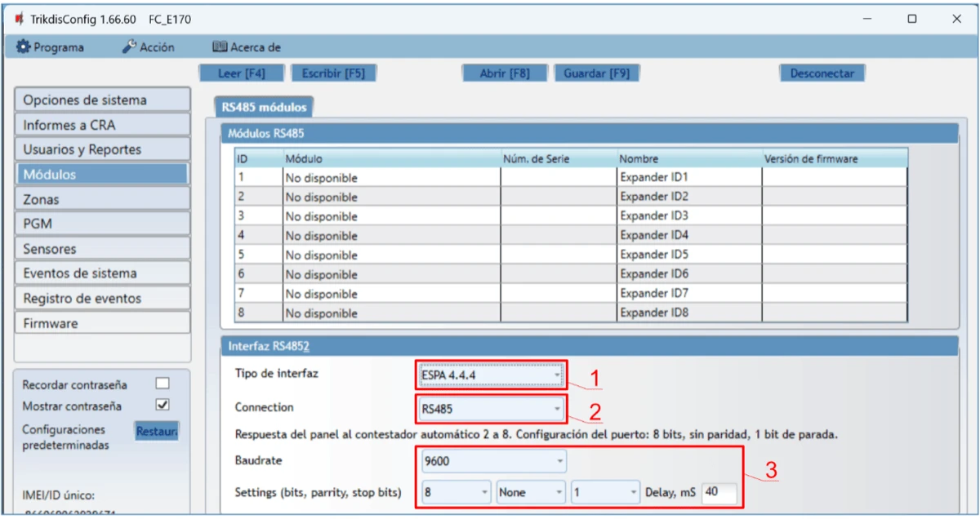Expand the Baudrate 9600 dropdown
980x519 pixels.
pyautogui.click(x=493, y=461)
